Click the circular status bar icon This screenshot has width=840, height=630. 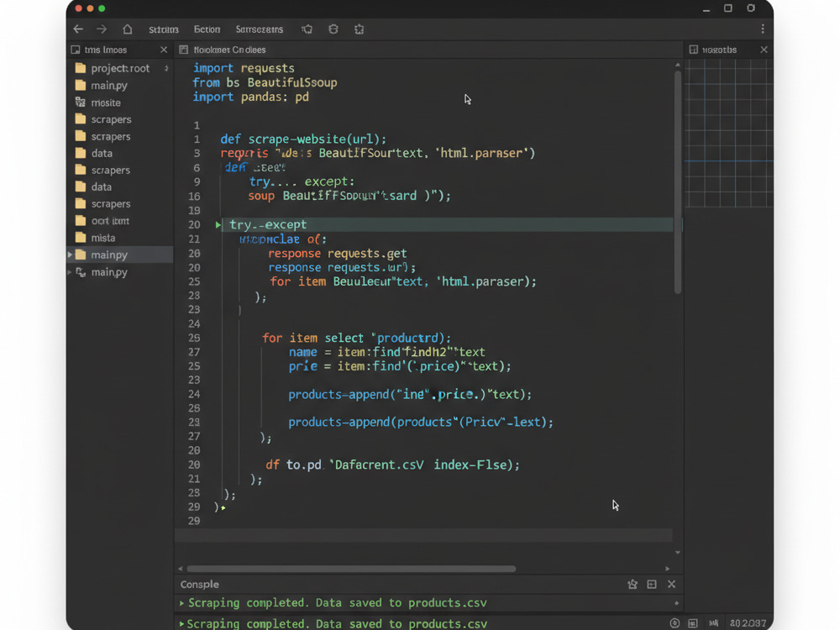click(675, 623)
